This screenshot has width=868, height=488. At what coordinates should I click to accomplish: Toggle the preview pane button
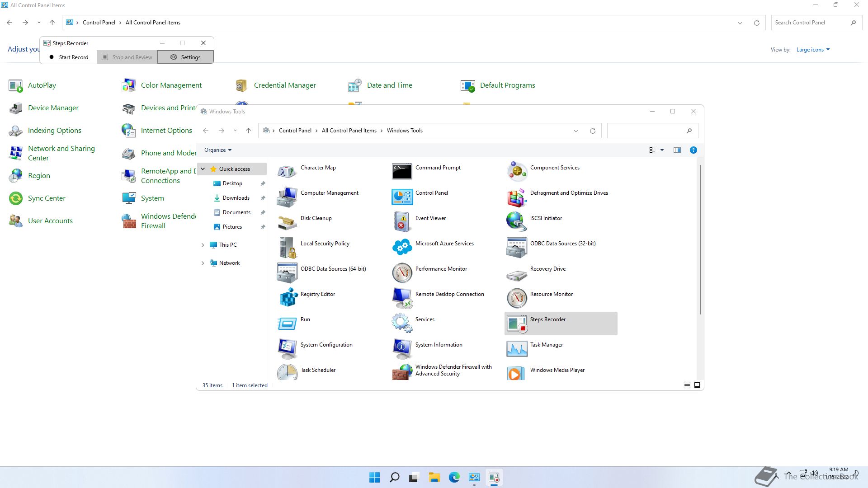677,150
